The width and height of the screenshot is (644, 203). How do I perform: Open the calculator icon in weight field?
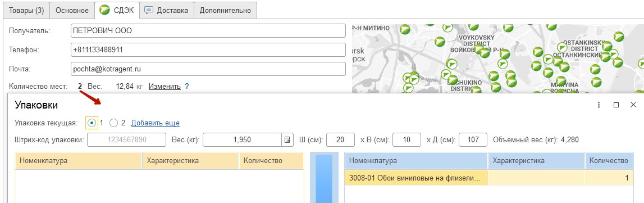coord(287,139)
